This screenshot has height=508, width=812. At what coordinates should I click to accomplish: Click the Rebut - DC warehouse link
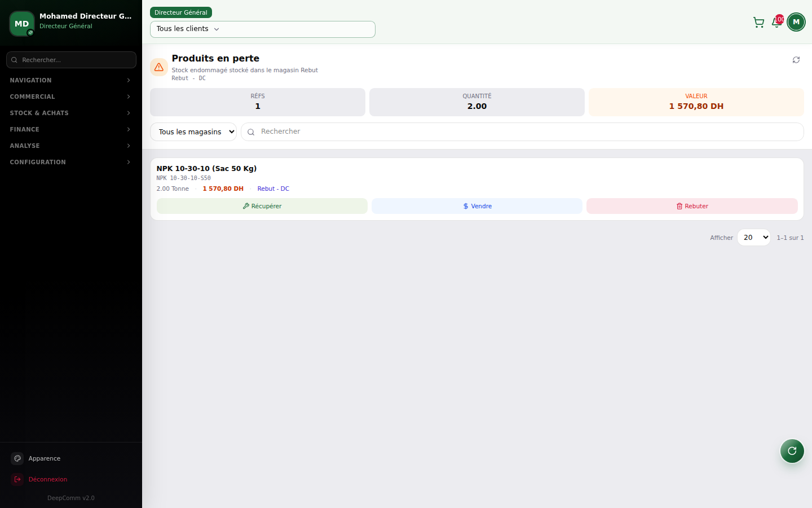click(x=273, y=189)
